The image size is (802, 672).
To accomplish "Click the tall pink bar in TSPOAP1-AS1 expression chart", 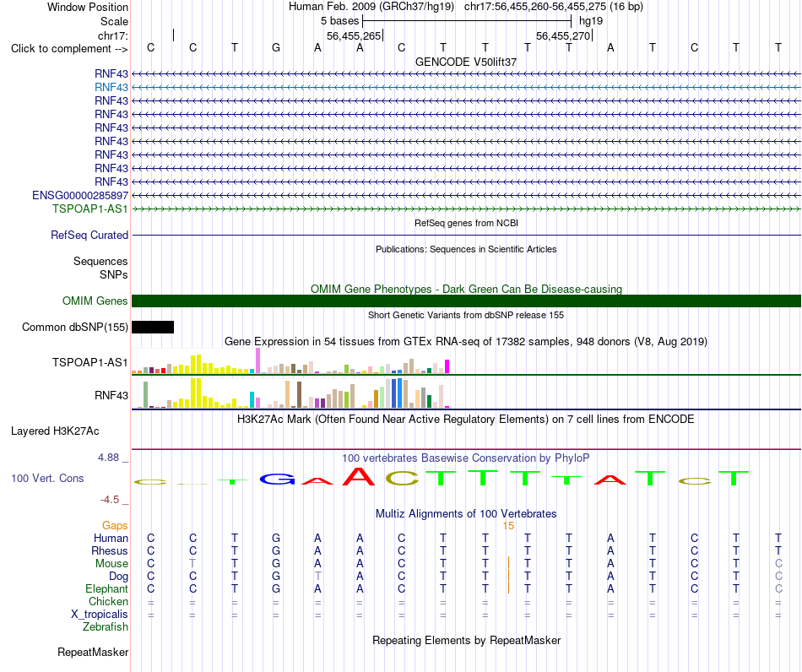I will click(x=257, y=360).
